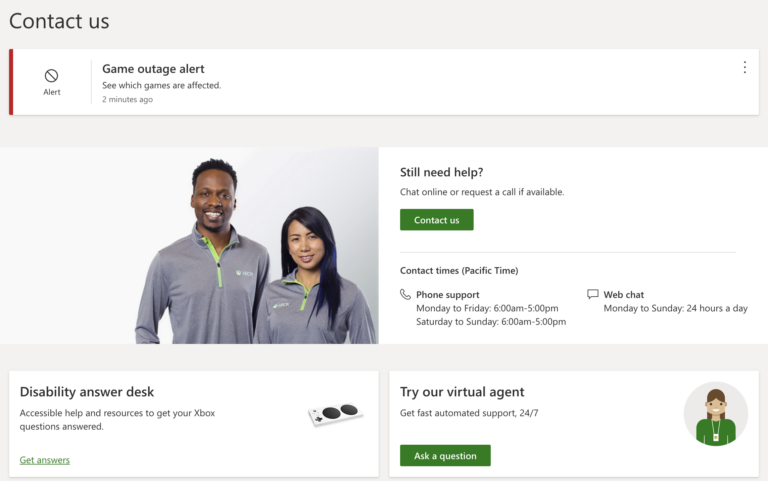Image resolution: width=768 pixels, height=481 pixels.
Task: Click the '2 minutes ago' timestamp
Action: (x=127, y=100)
